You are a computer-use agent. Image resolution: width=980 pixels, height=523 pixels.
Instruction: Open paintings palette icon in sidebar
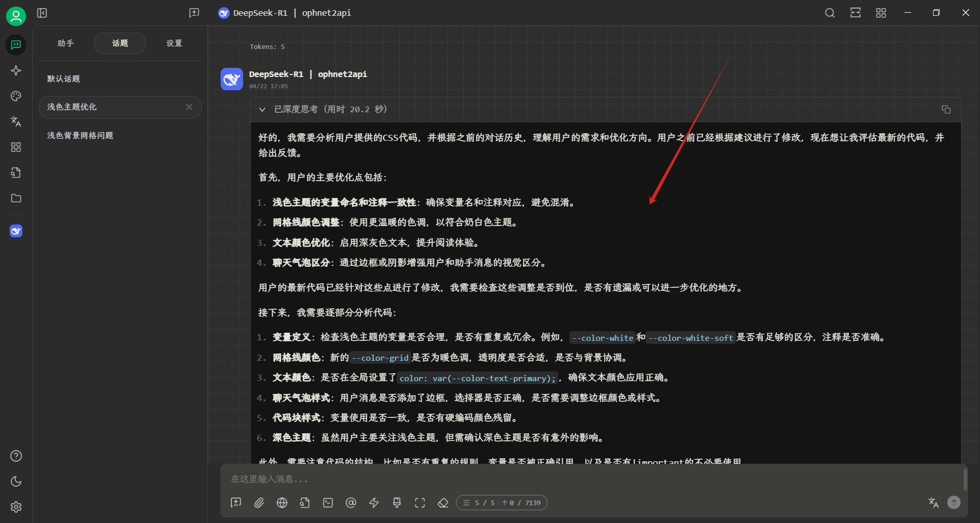click(x=16, y=96)
